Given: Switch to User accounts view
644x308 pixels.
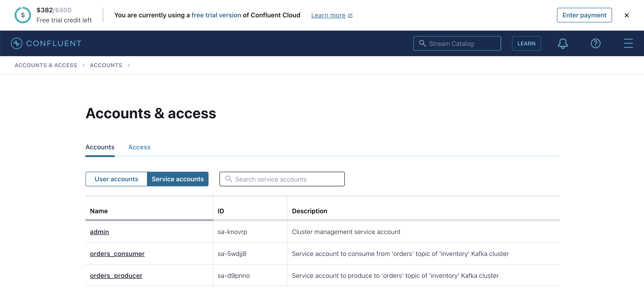Looking at the screenshot, I should pos(116,179).
